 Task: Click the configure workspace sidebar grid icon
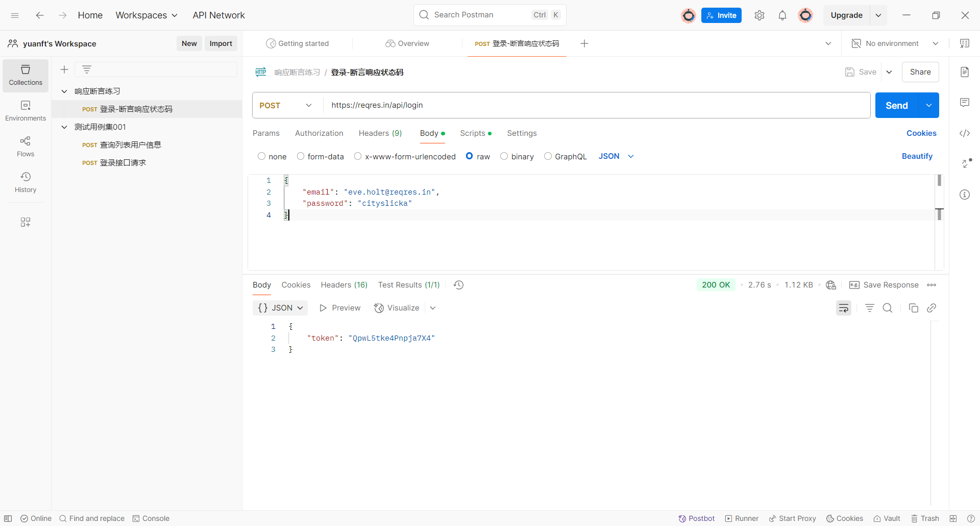click(x=26, y=222)
